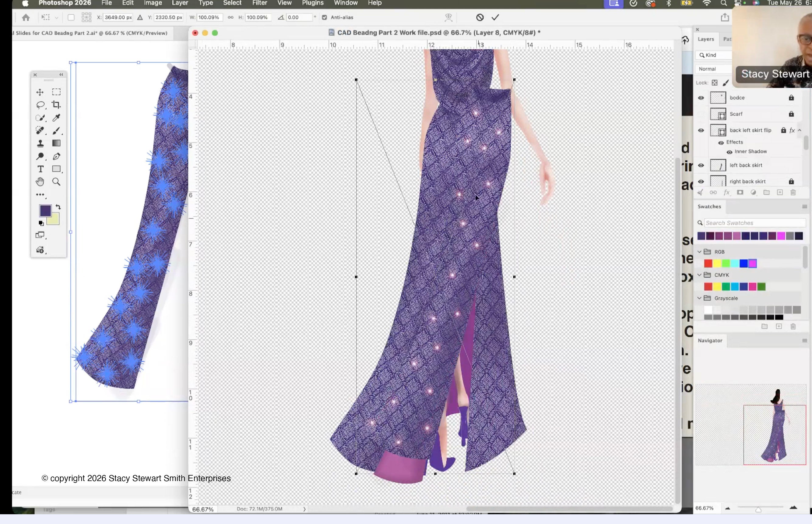This screenshot has width=812, height=524.
Task: Hide the back left skirt flip layer
Action: tap(701, 130)
